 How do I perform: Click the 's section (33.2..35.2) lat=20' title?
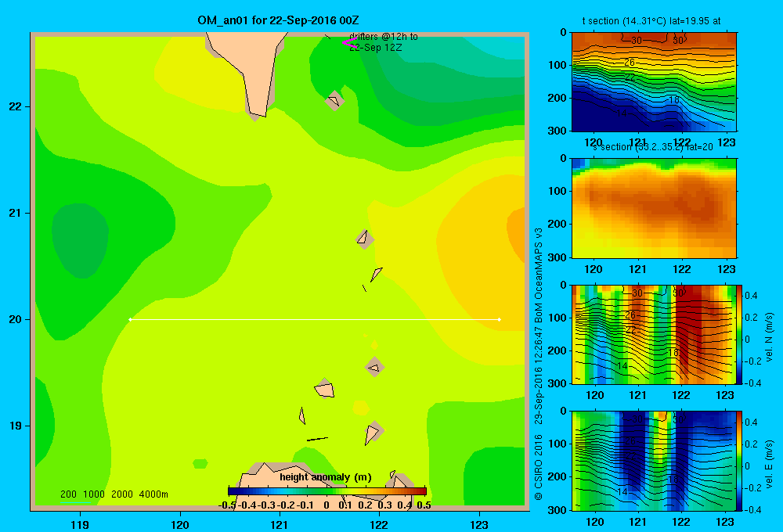[653, 147]
